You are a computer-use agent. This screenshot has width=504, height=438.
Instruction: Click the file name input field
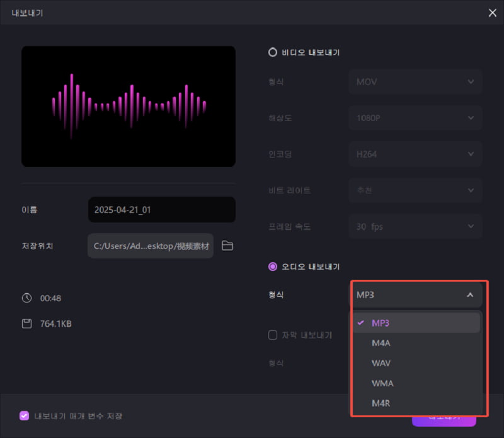(x=161, y=210)
